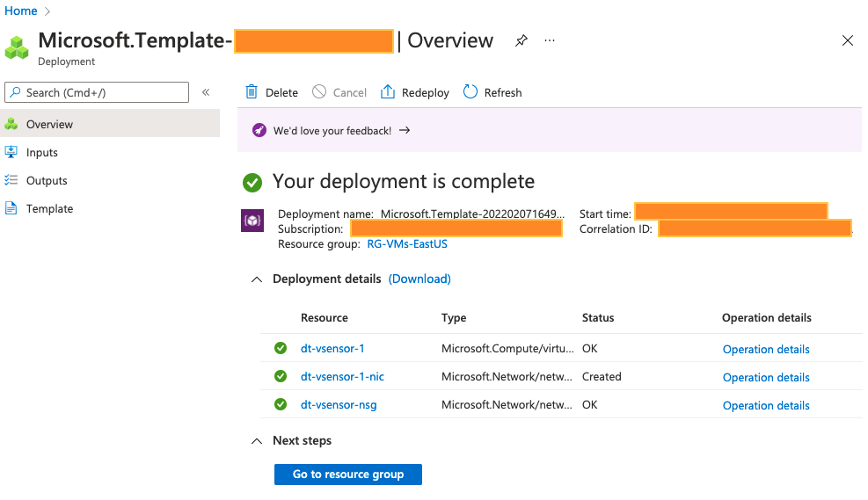The width and height of the screenshot is (868, 500).
Task: Collapse the Next steps section
Action: pos(257,441)
